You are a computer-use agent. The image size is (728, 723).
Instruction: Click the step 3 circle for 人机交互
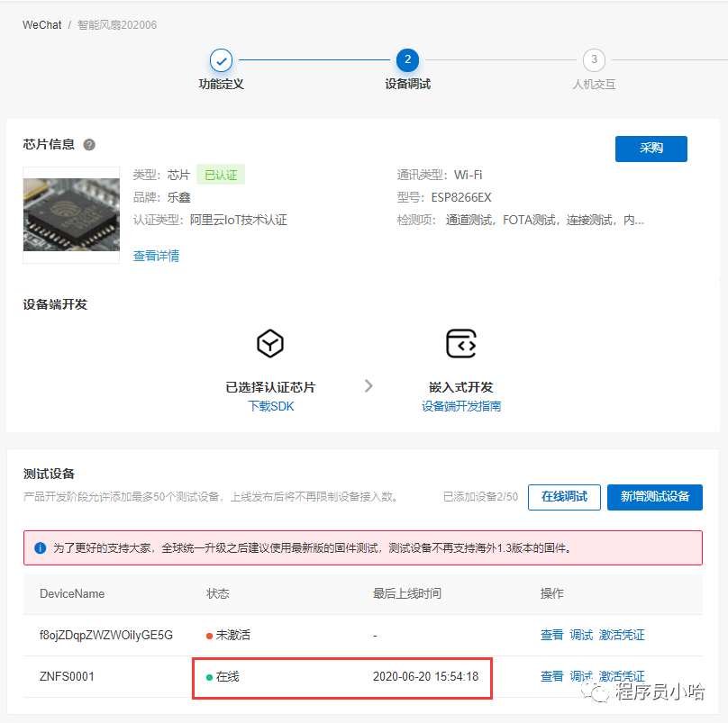pyautogui.click(x=594, y=60)
